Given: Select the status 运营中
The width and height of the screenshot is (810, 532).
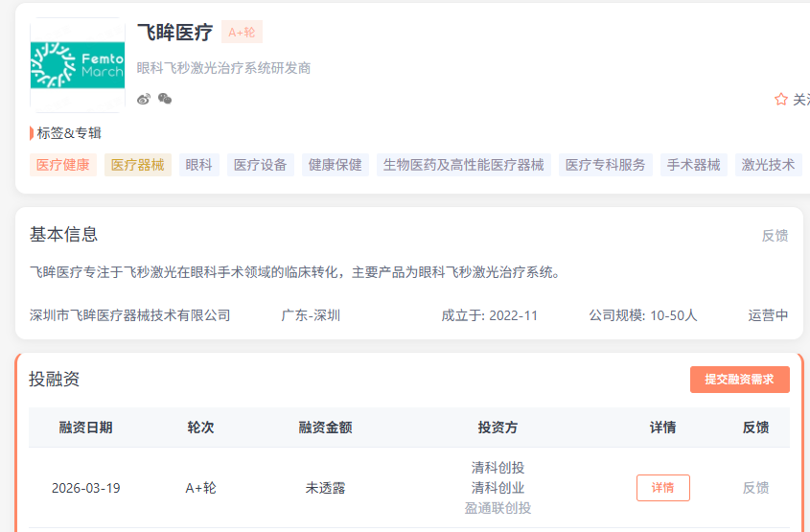Looking at the screenshot, I should [x=768, y=315].
